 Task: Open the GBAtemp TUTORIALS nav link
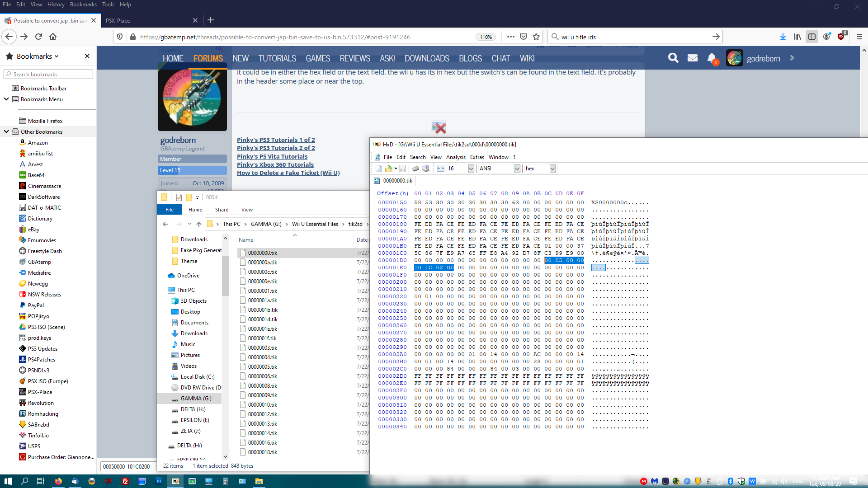coord(277,58)
